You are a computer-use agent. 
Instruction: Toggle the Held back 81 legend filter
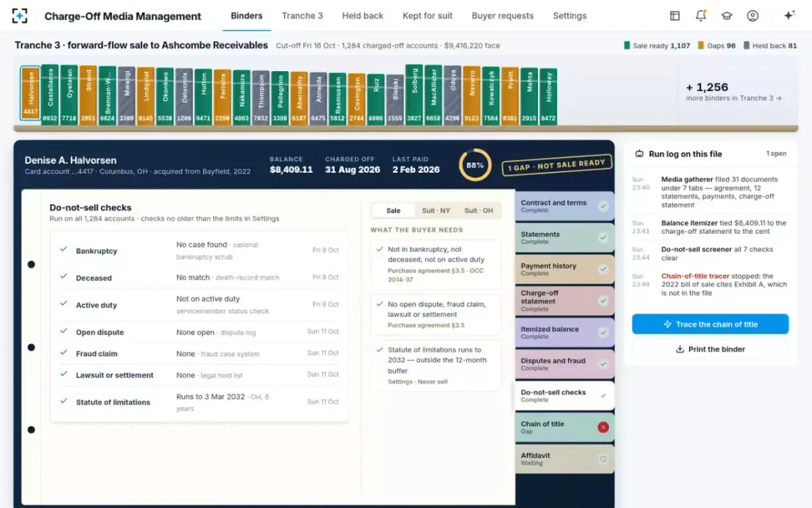(x=770, y=46)
